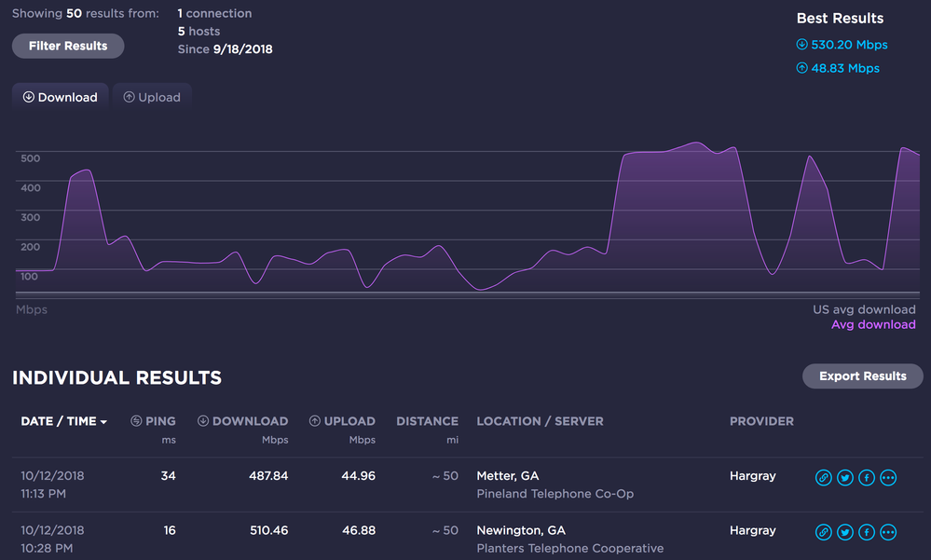Screen dimensions: 931x560
Task: Toggle the US avg download legend
Action: pyautogui.click(x=864, y=309)
